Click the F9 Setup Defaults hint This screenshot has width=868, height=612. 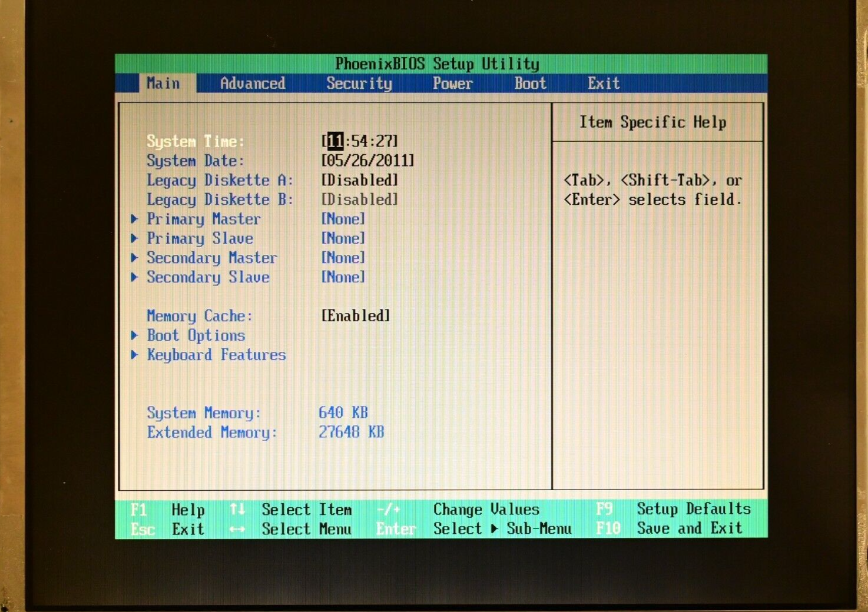[x=674, y=509]
